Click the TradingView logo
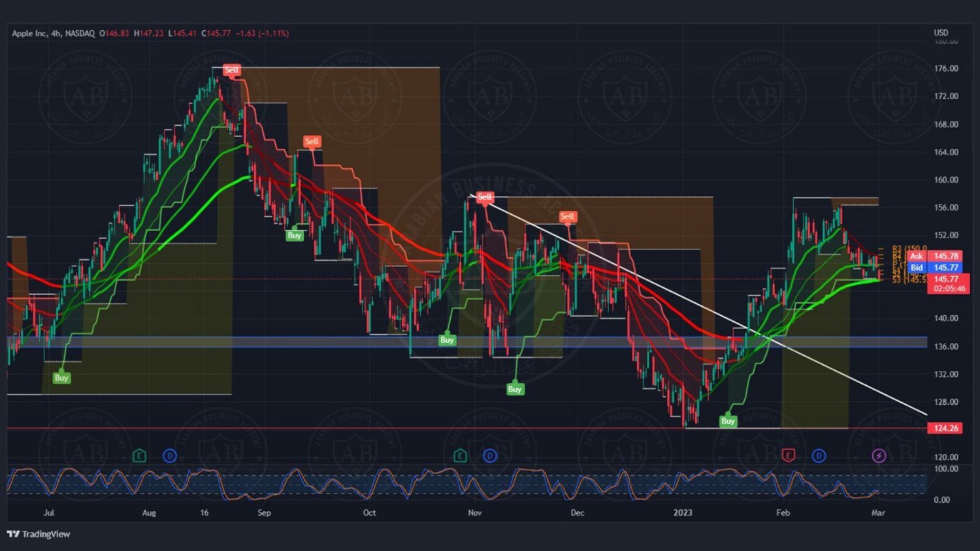Viewport: 980px width, 551px height. (39, 534)
